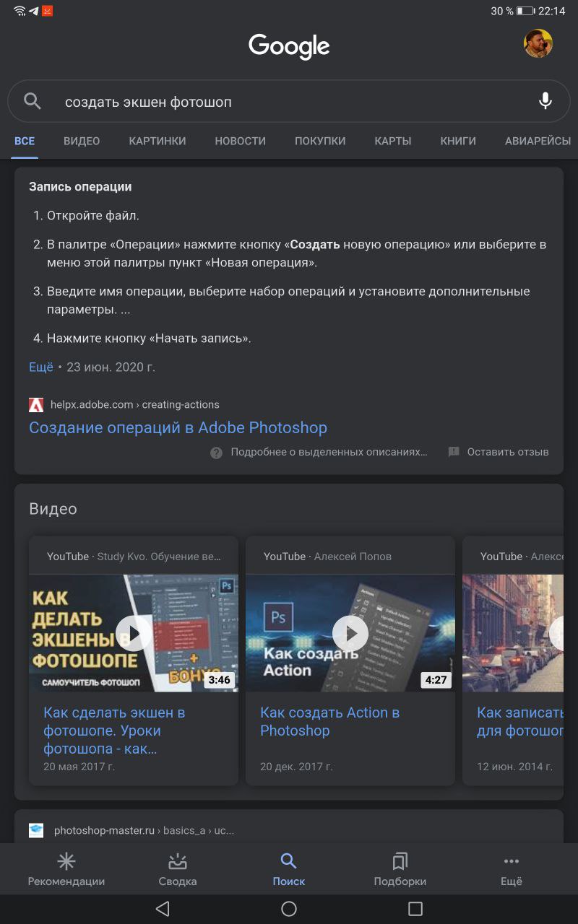Viewport: 578px width, 924px height.
Task: Expand snippet via the Ещё link
Action: [x=41, y=367]
